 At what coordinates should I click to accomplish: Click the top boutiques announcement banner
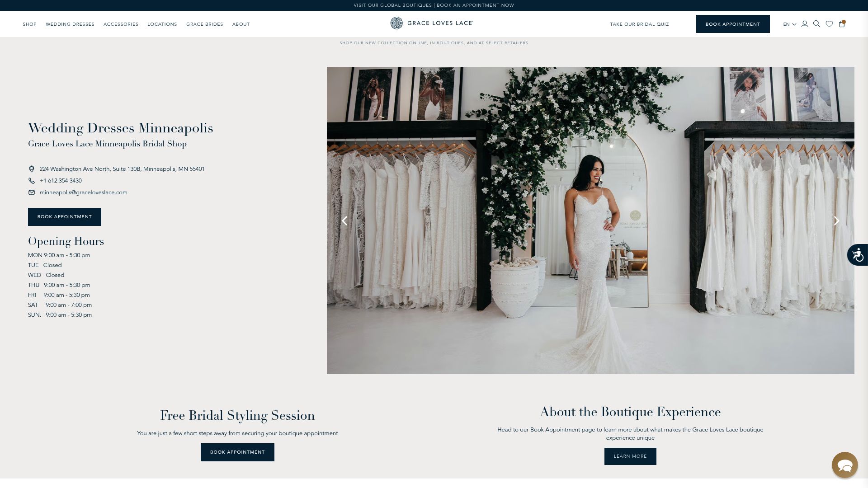tap(434, 5)
